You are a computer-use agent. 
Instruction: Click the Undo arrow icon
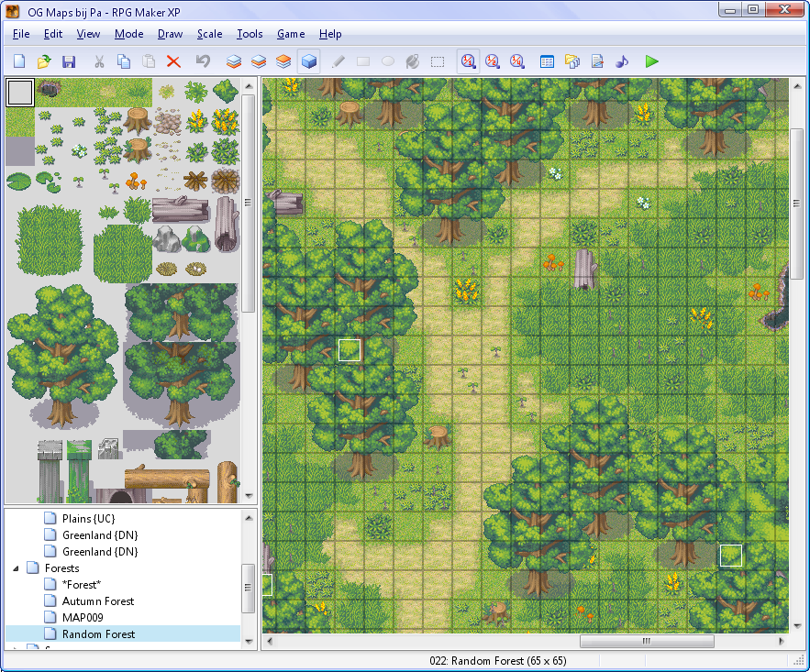[203, 61]
